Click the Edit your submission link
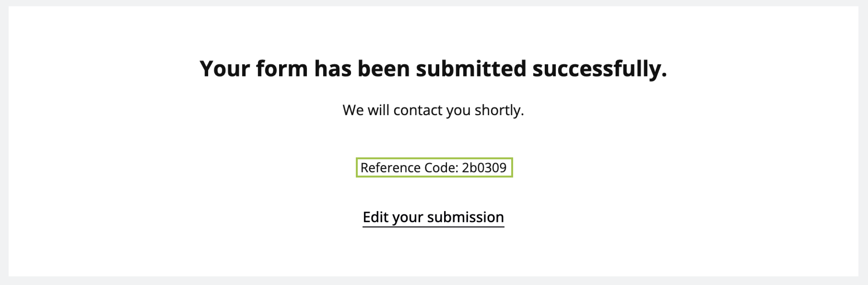868x285 pixels. click(x=433, y=217)
